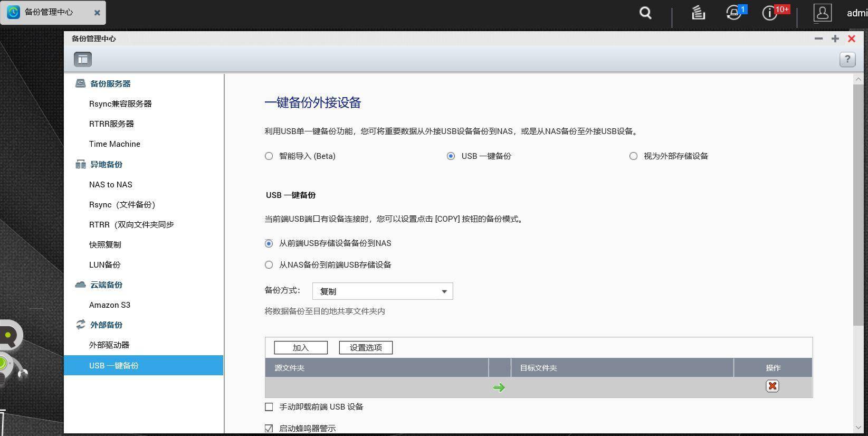This screenshot has height=436, width=868.
Task: Open RTRR（双向文件夹同步 in sidebar
Action: tap(131, 225)
